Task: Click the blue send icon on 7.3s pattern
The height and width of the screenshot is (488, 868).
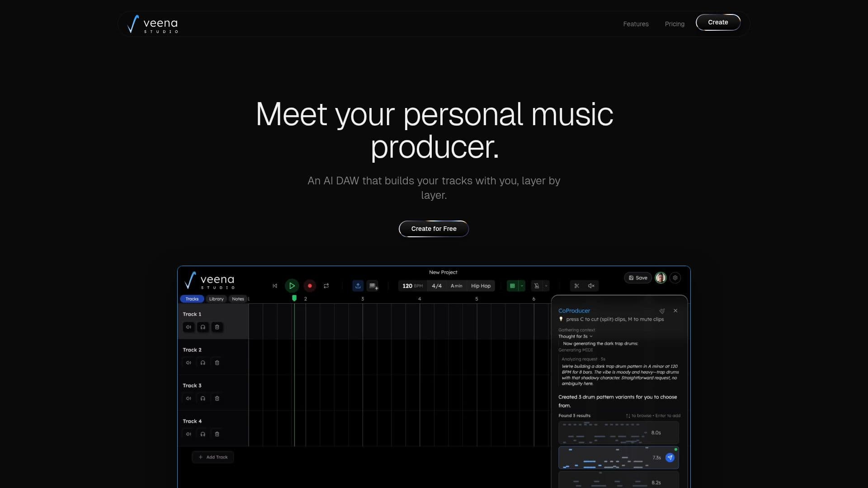Action: 670,458
